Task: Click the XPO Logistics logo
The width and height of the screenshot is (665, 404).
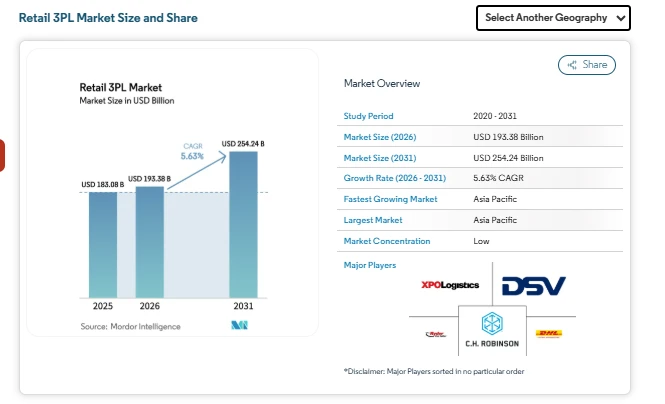Action: [x=450, y=285]
